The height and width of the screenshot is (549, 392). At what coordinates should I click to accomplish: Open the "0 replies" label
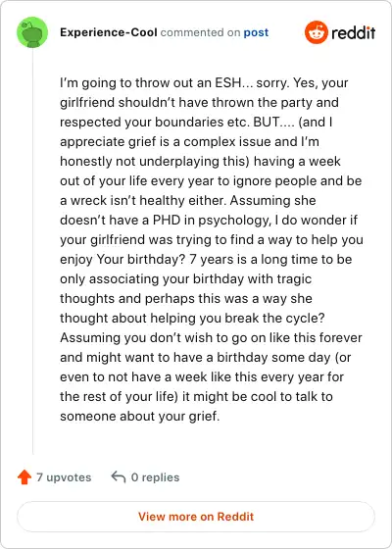(x=155, y=477)
